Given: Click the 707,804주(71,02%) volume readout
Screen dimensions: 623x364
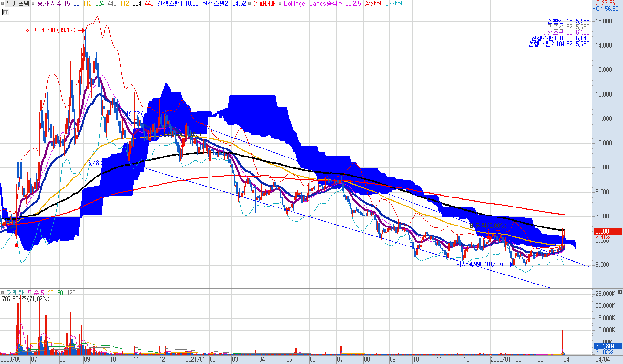Looking at the screenshot, I should [x=26, y=299].
